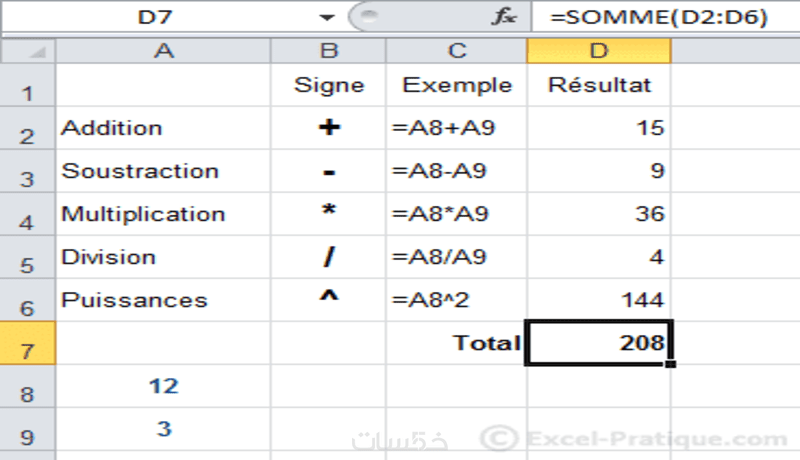Select column A header
The height and width of the screenshot is (460, 800).
(x=163, y=51)
